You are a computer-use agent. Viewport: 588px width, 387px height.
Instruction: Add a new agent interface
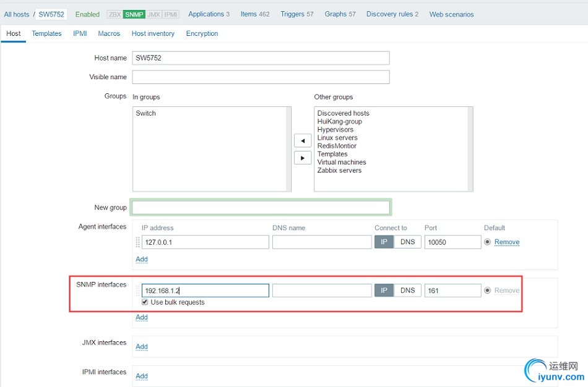[142, 259]
